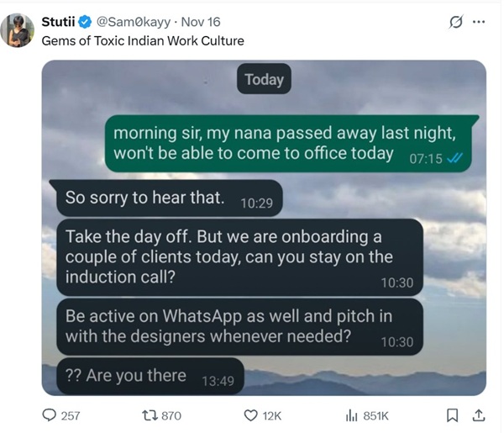Open the WhatsApp chat screenshot image
Screen dimensions: 504x433
(x=264, y=252)
